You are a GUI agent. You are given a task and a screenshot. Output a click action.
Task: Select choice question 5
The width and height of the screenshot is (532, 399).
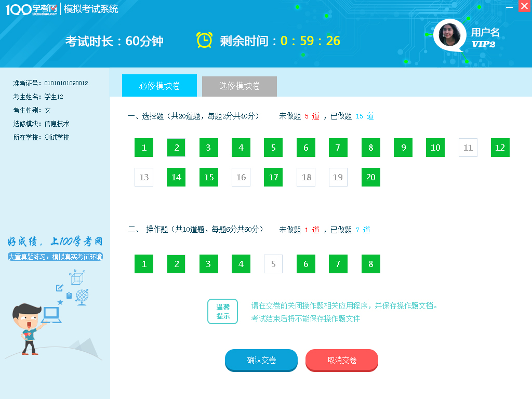pos(273,148)
